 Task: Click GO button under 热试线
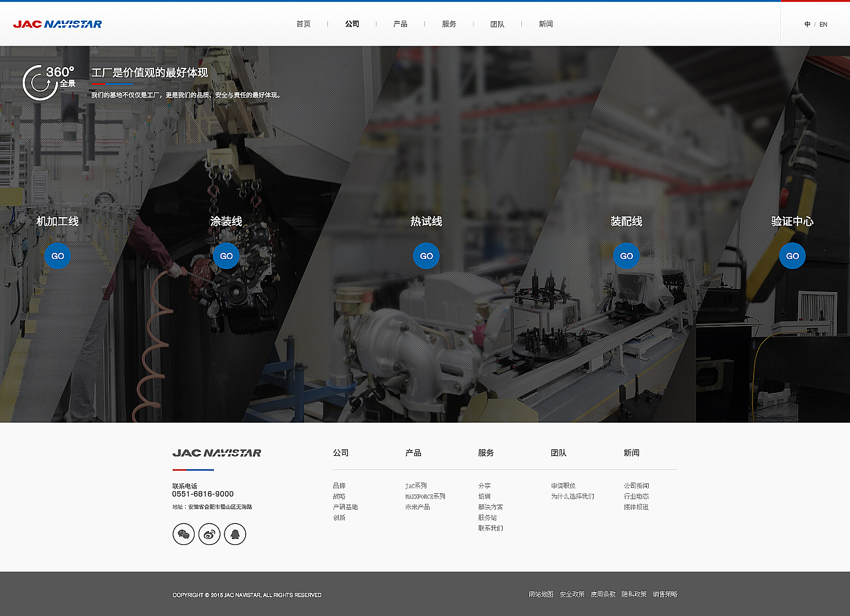(x=426, y=256)
